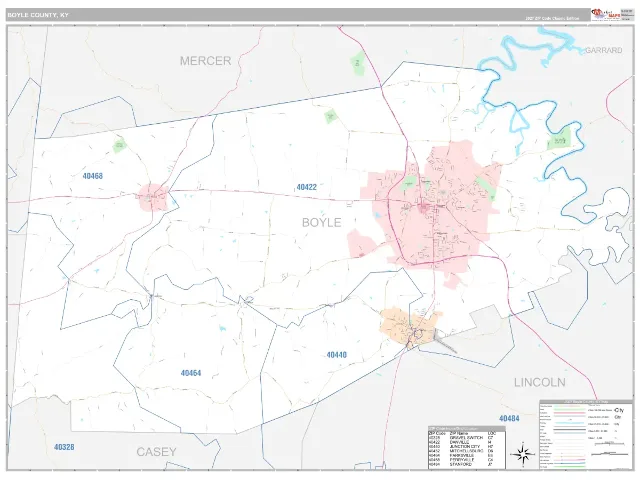Click ZIP code label 40464
This screenshot has width=640, height=480.
(x=191, y=373)
